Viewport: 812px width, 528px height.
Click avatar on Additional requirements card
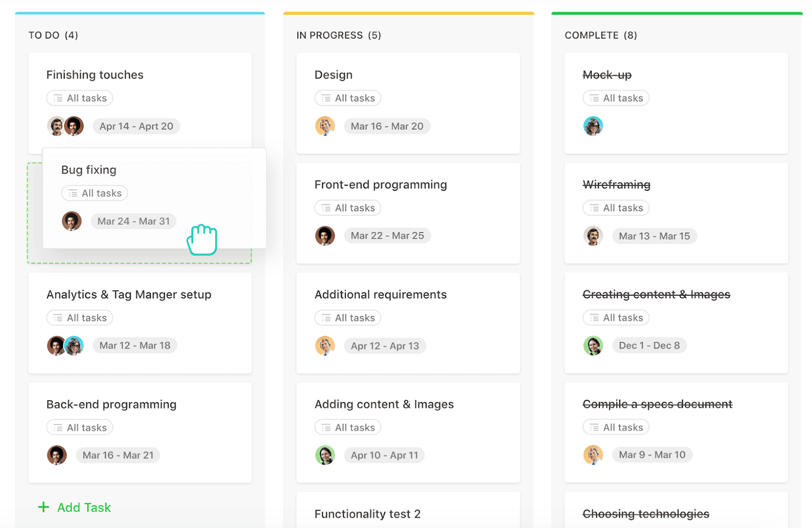325,346
